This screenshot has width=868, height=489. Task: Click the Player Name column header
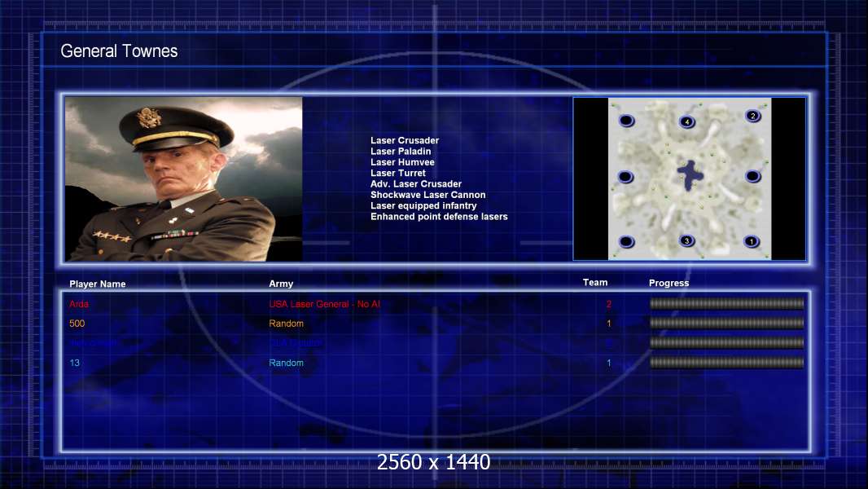(x=98, y=284)
